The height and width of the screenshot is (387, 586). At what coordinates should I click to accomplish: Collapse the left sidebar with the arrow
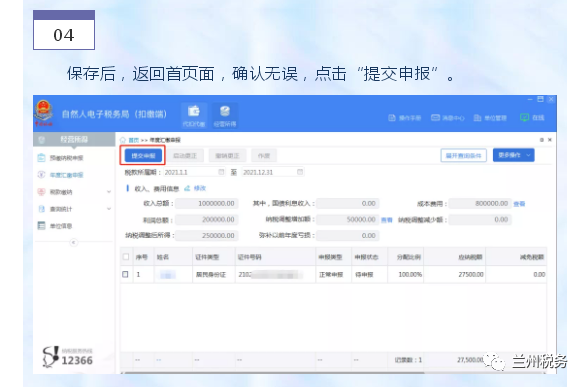pos(74,242)
